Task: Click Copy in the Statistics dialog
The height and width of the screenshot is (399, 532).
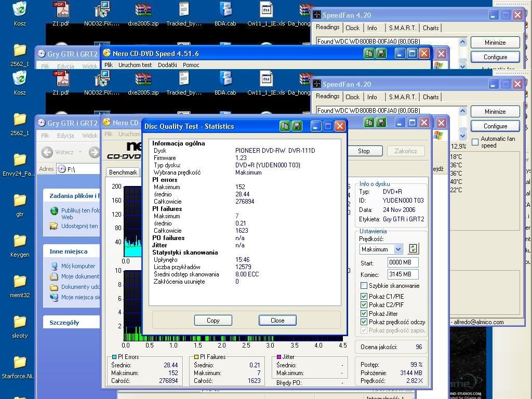Action: [x=213, y=320]
